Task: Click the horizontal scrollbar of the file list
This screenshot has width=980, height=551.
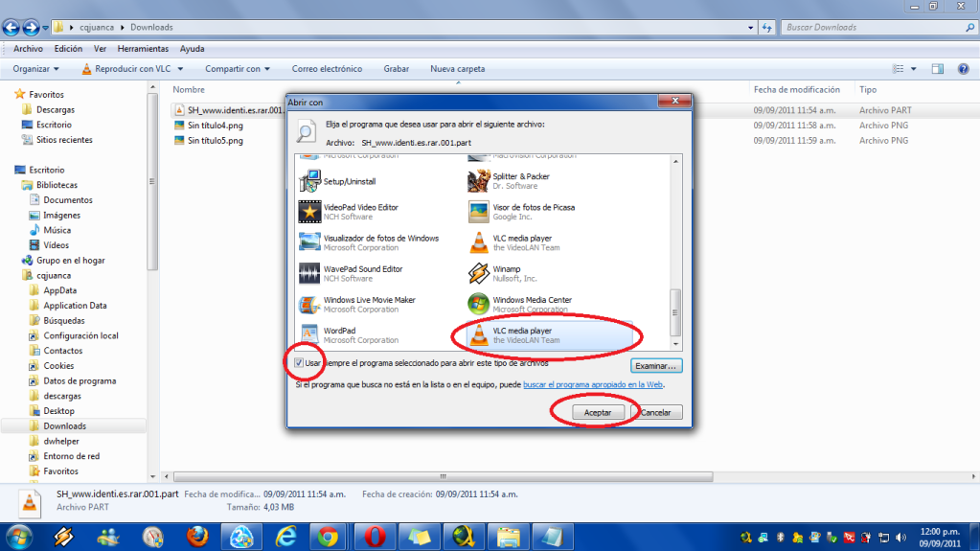Action: [x=443, y=476]
